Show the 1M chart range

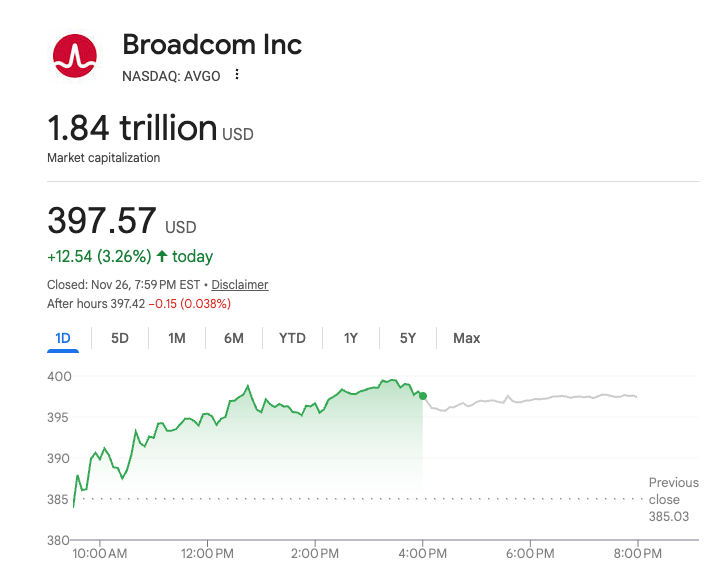coord(177,338)
